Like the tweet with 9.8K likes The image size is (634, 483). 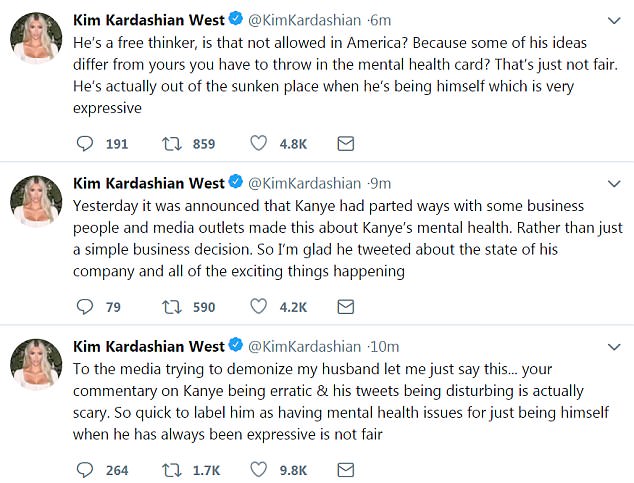[259, 468]
